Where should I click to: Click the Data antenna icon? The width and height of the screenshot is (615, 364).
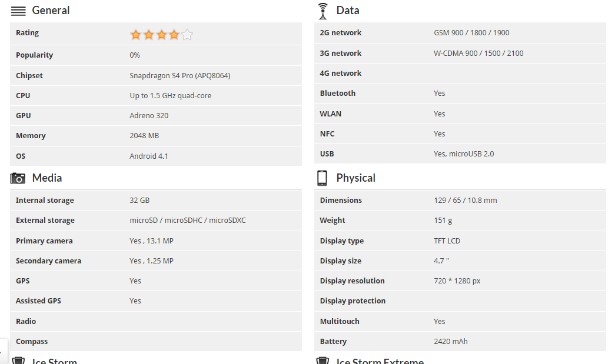click(x=322, y=11)
